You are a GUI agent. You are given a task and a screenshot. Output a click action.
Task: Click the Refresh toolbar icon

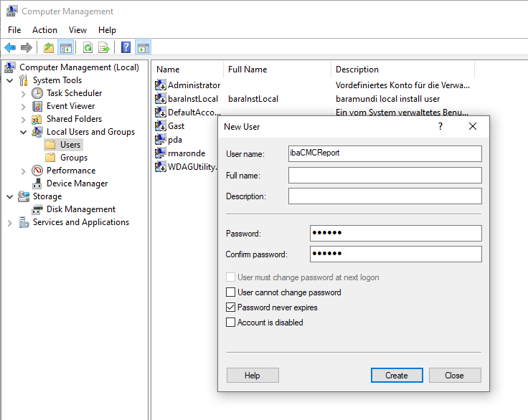(88, 48)
